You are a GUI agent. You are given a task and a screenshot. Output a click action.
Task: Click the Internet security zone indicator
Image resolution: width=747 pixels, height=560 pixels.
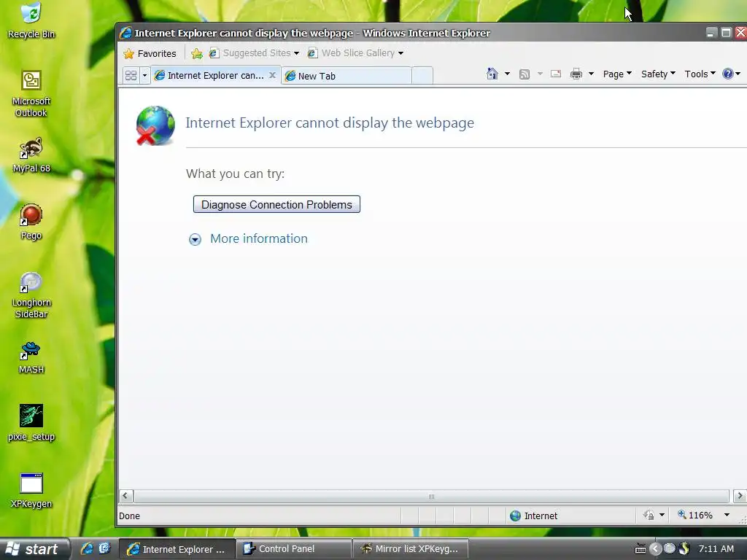click(x=533, y=516)
